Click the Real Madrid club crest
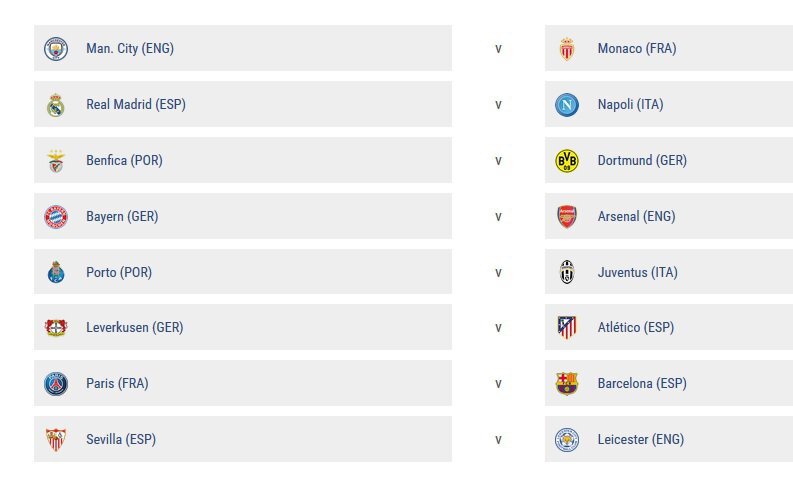 [x=56, y=105]
